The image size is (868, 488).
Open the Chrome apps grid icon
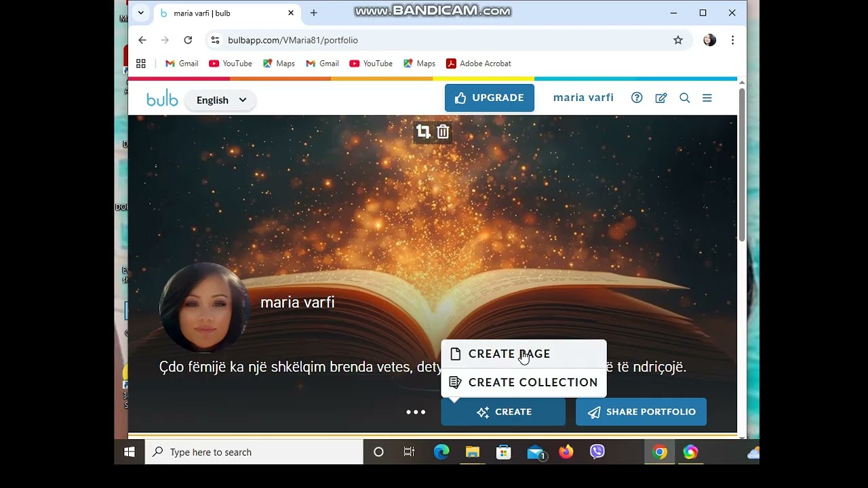click(141, 63)
